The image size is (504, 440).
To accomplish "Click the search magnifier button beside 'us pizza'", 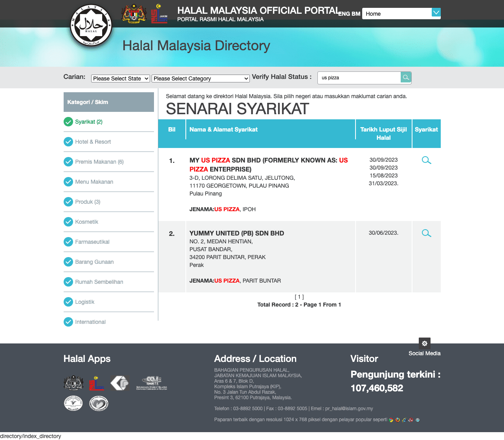I will [406, 77].
